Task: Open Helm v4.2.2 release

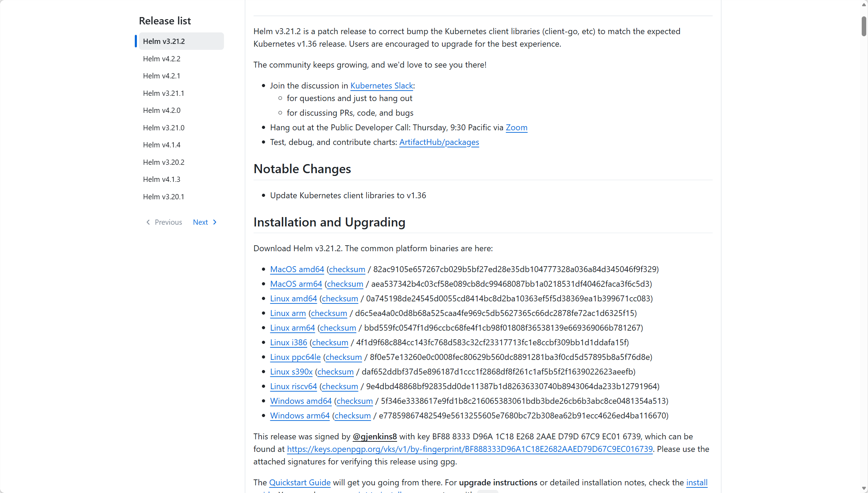Action: 162,59
